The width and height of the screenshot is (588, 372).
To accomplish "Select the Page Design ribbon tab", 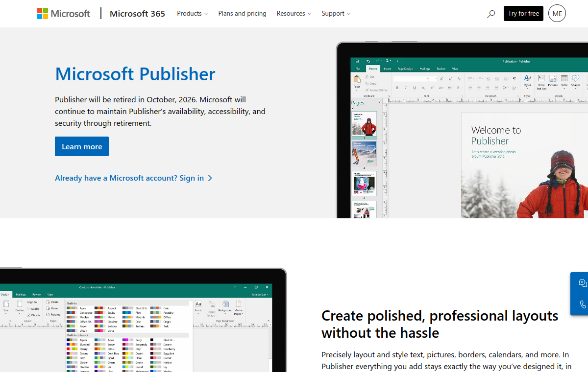I will click(x=405, y=69).
